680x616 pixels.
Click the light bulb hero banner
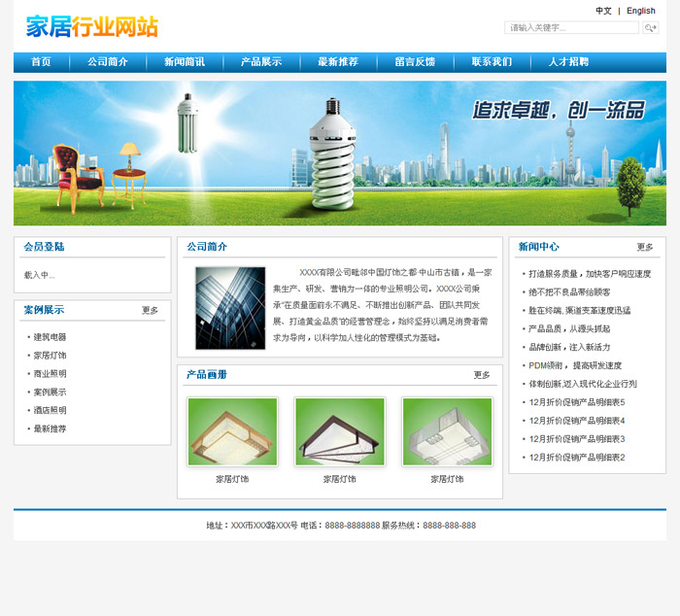(x=340, y=153)
